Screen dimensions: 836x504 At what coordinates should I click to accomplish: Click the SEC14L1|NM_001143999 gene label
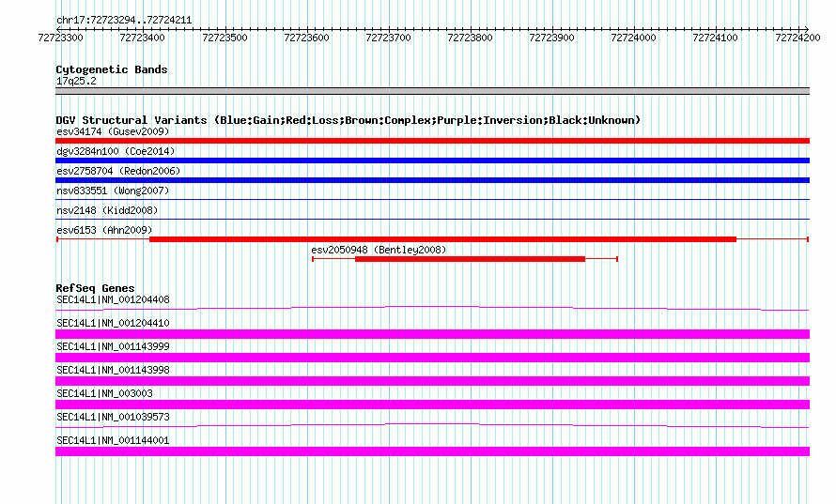tap(113, 347)
